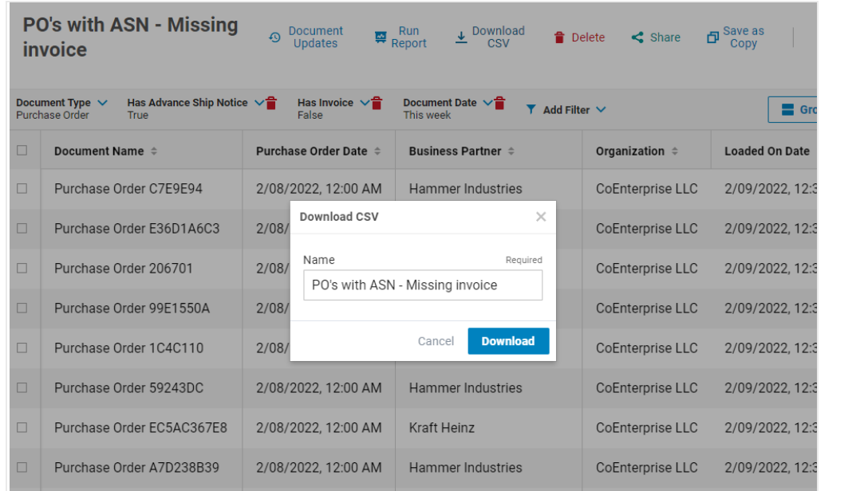Click the Document Updates text link
Image resolution: width=868 pixels, height=491 pixels.
coord(316,37)
